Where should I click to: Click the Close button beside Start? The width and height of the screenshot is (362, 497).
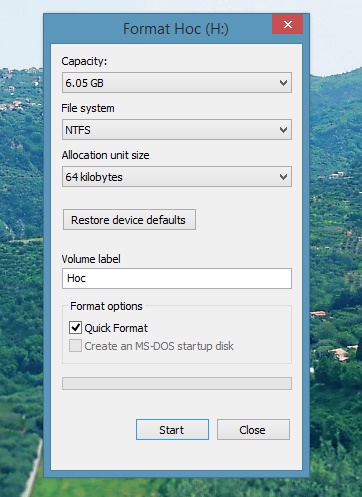point(253,430)
